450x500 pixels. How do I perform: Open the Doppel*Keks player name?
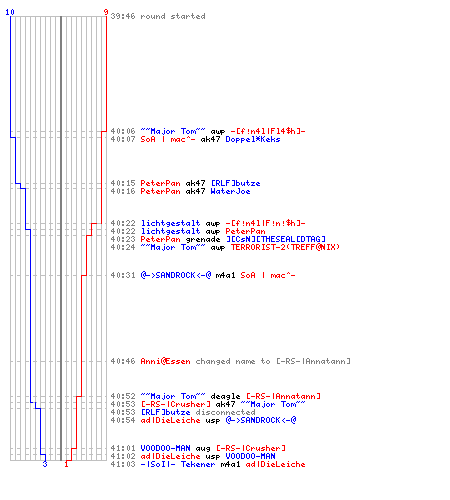(x=253, y=139)
